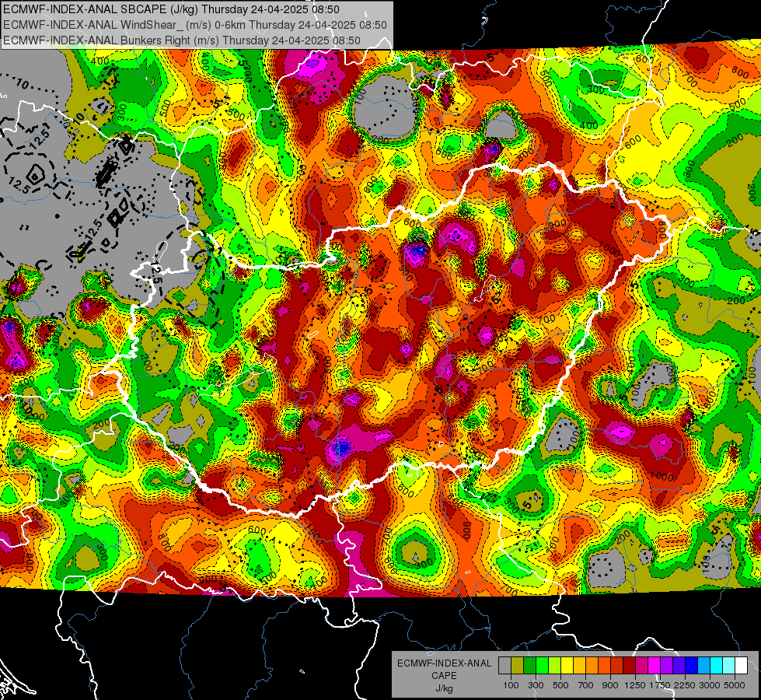Pick the gray swatch in the CAPE legend
761x700 pixels.
point(504,665)
